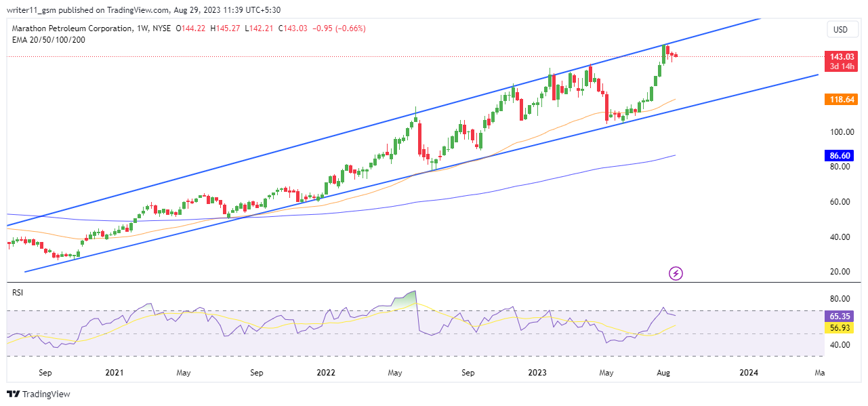Screen dimensions: 868x406
Task: Click the TradingView logo at bottom left
Action: (39, 394)
